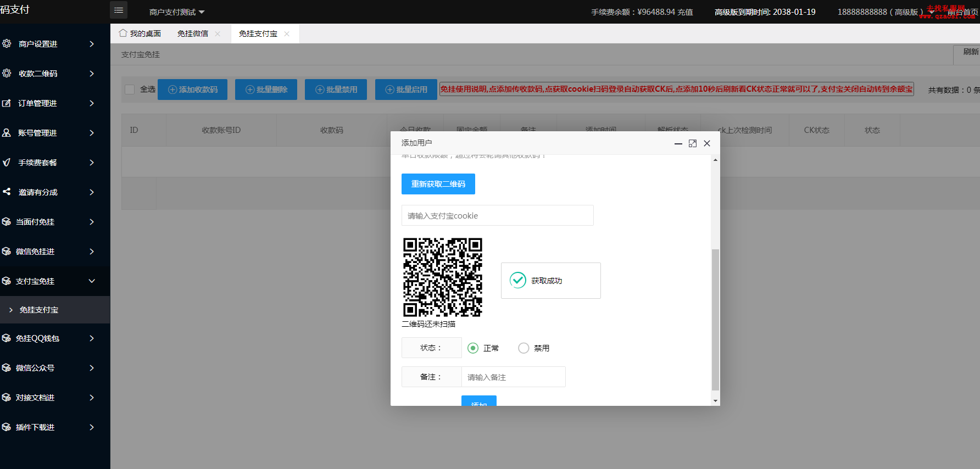Click the home icon on 我的桌面 tab
The height and width of the screenshot is (469, 980).
[123, 33]
